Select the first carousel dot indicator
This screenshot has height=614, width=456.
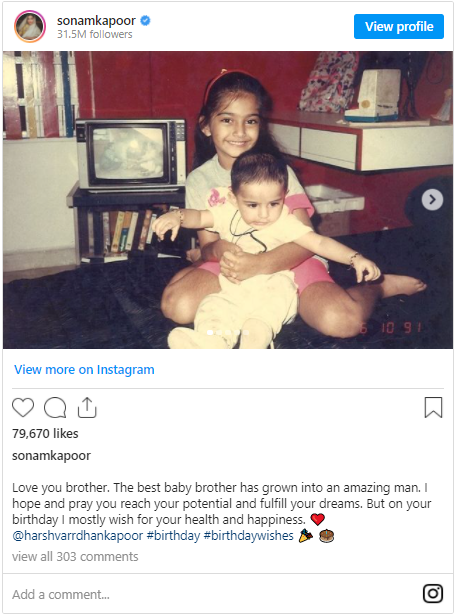(210, 332)
